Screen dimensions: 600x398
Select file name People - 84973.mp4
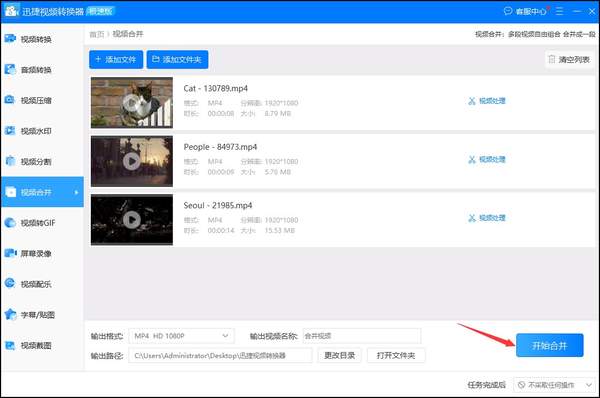[220, 147]
